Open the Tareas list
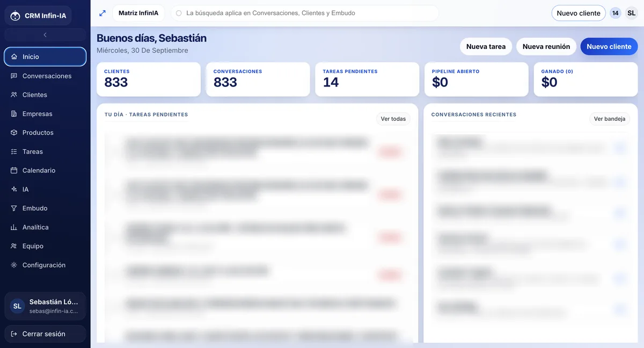This screenshot has width=644, height=348. pyautogui.click(x=45, y=151)
